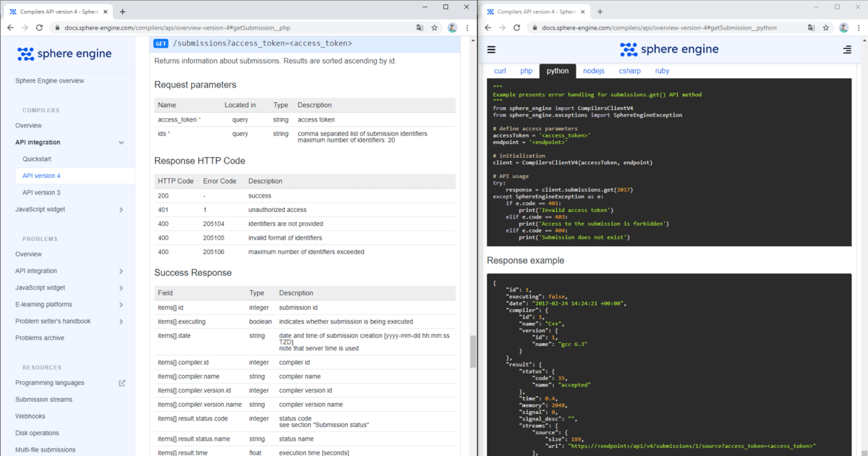The width and height of the screenshot is (868, 456).
Task: Open Problems archive link
Action: [40, 338]
